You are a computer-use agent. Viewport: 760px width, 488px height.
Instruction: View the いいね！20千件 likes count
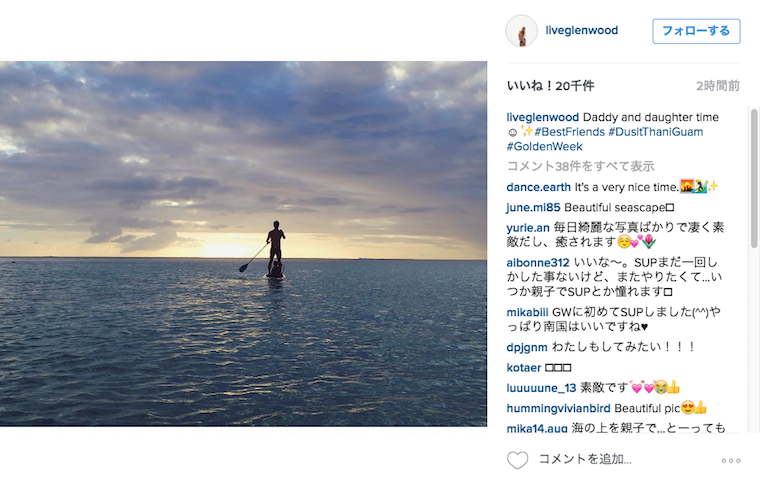[x=550, y=86]
